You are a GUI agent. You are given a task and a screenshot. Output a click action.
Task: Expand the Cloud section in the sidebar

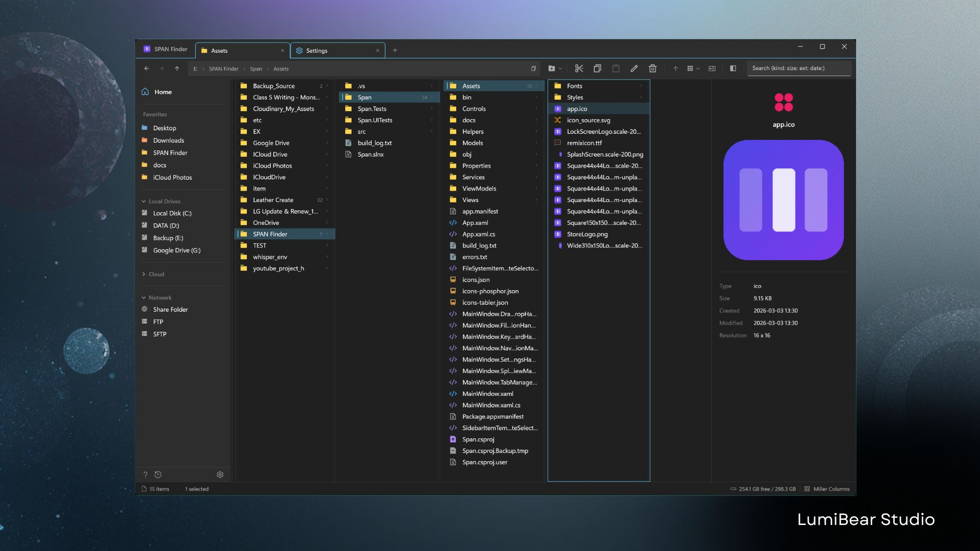(143, 274)
